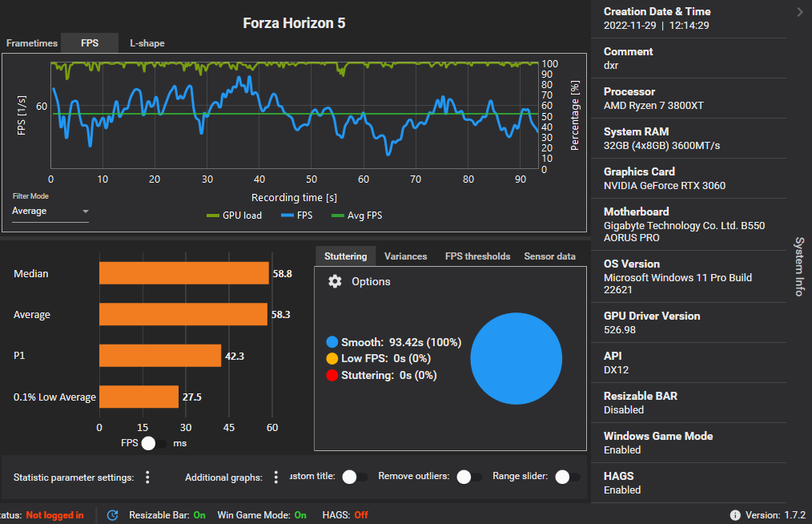The image size is (812, 524).
Task: Click the Forza Horizon 5 chart title
Action: (x=294, y=22)
